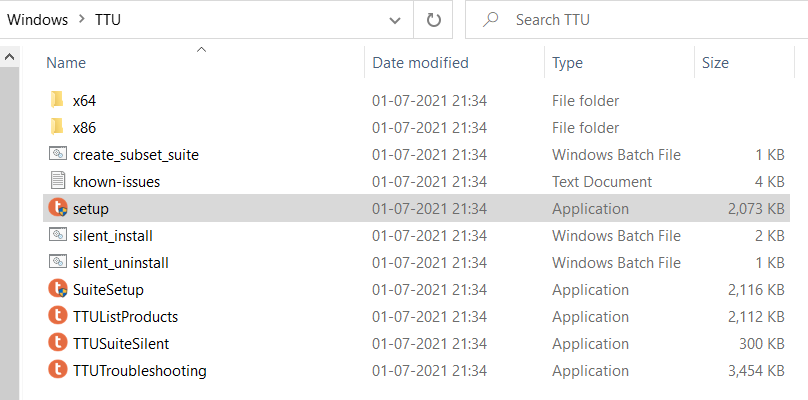Expand the breadcrumb chevron after Windows

tap(81, 20)
